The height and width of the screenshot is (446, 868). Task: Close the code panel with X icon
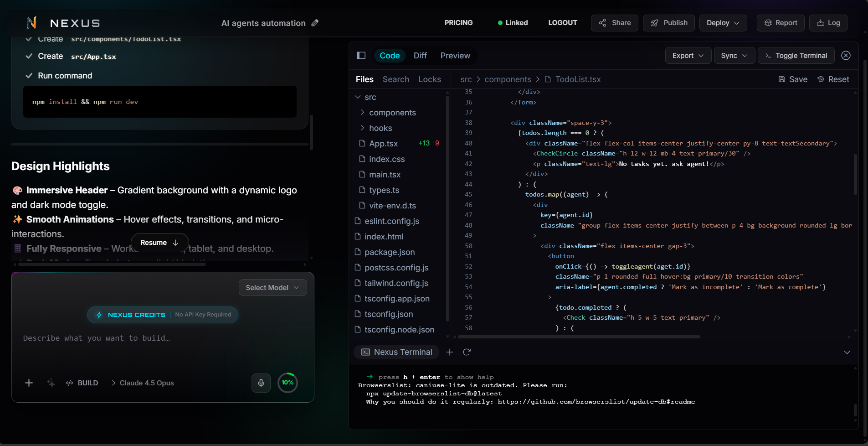click(846, 56)
